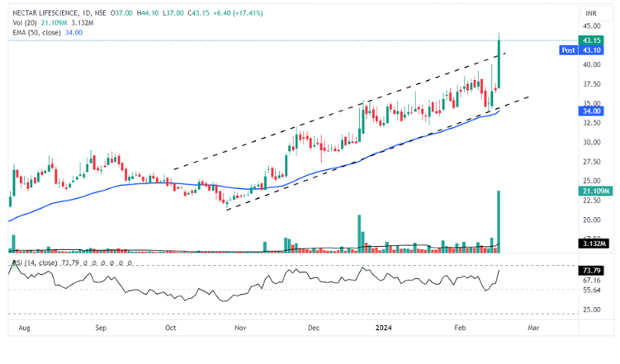
Task: Open the INR currency selector
Action: [x=591, y=12]
